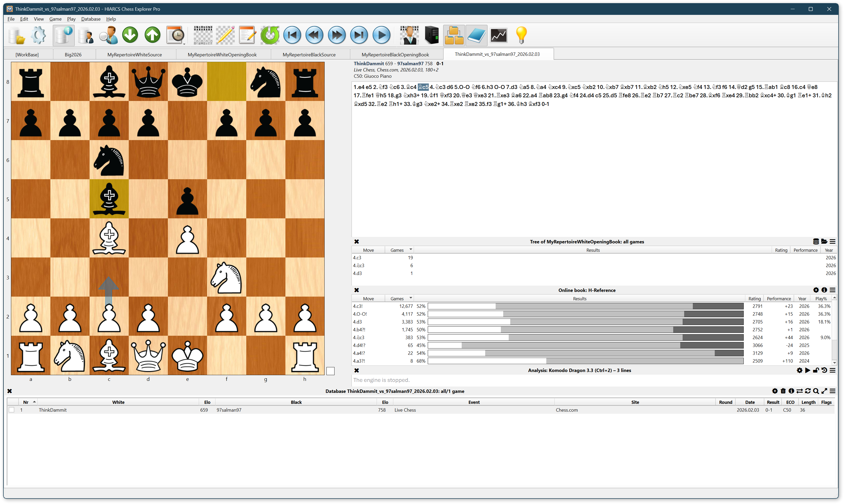Image resolution: width=844 pixels, height=504 pixels.
Task: Open the player search icon with magnifier
Action: click(108, 35)
